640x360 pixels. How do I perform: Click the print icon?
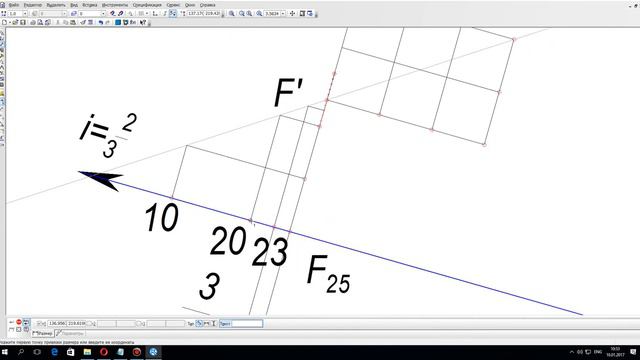[33, 22]
